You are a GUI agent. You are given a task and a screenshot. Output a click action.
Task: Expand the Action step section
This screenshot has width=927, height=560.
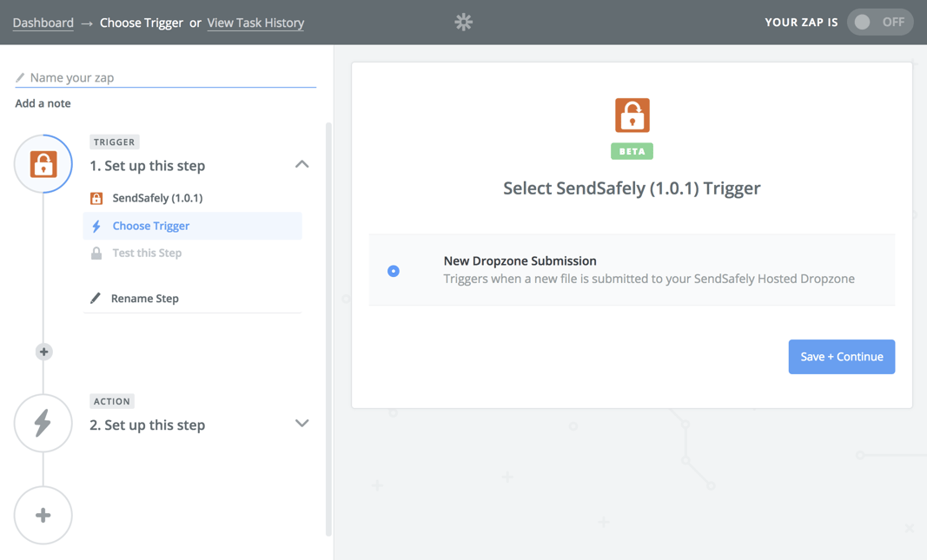301,424
